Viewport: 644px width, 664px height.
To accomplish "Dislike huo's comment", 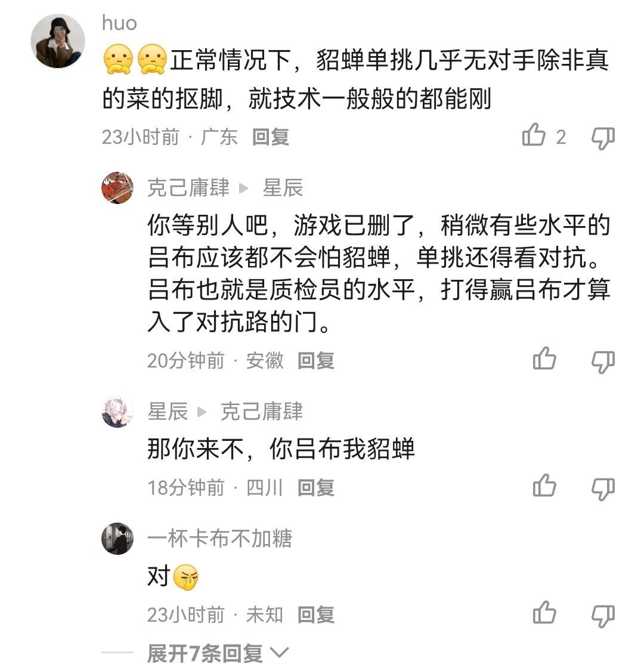I will [603, 137].
